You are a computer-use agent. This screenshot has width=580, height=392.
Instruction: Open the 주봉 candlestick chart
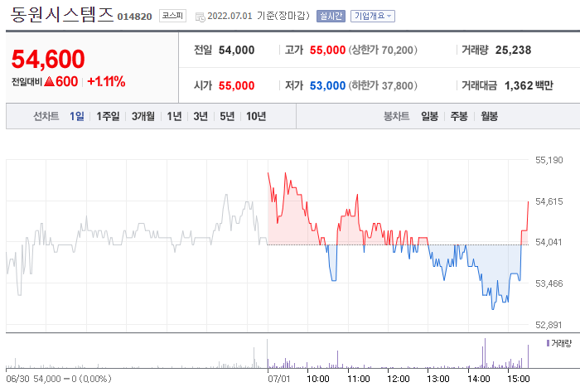tap(459, 116)
